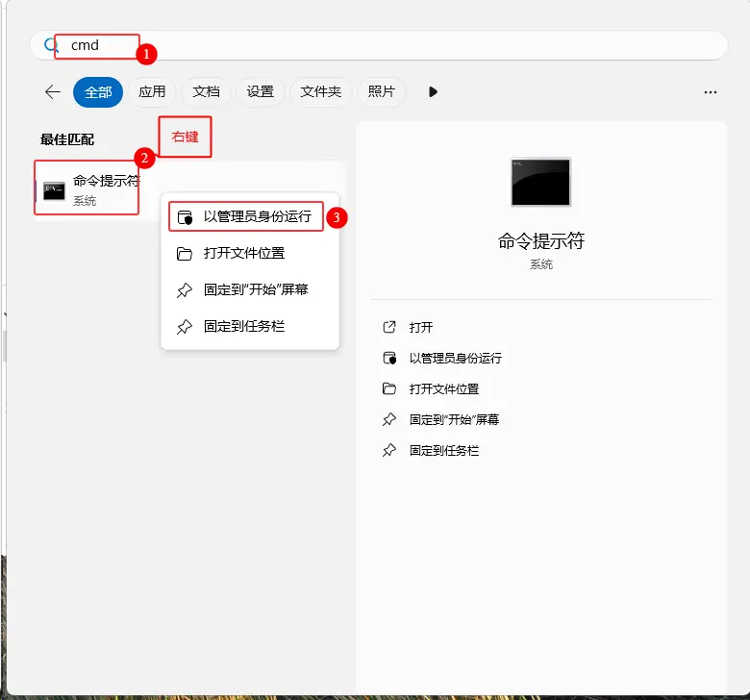Expand more filter categories with the play arrow
This screenshot has height=700, width=750.
(x=434, y=92)
